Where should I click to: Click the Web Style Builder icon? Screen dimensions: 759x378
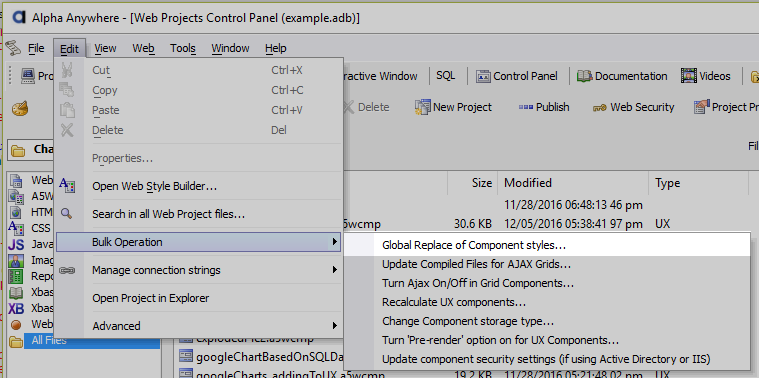[x=67, y=185]
